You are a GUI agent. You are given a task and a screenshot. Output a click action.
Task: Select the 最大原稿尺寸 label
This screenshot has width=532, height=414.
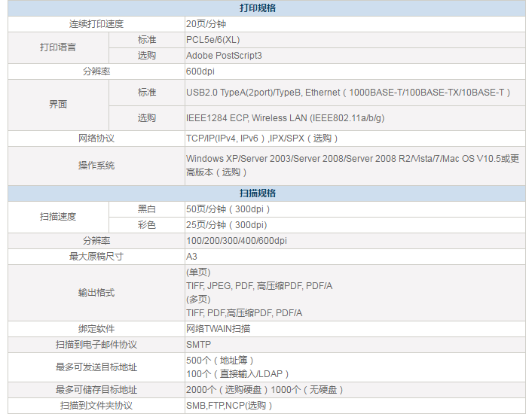click(96, 257)
